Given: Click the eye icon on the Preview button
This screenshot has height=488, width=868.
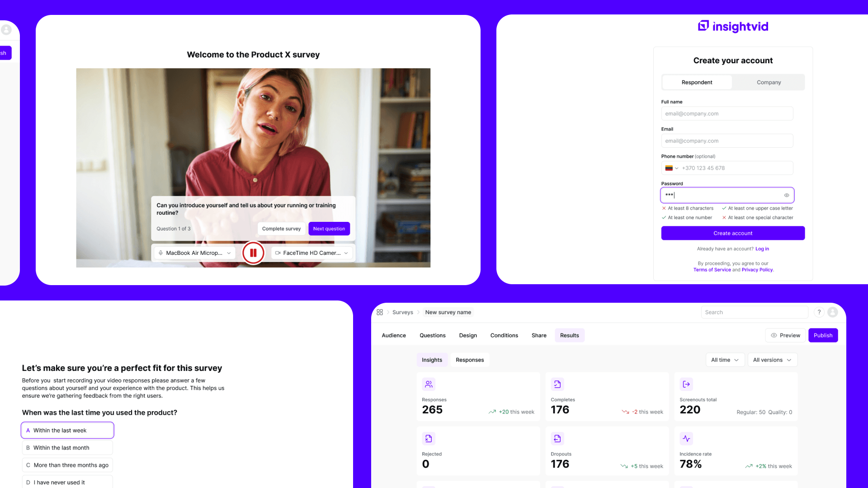Looking at the screenshot, I should tap(774, 335).
